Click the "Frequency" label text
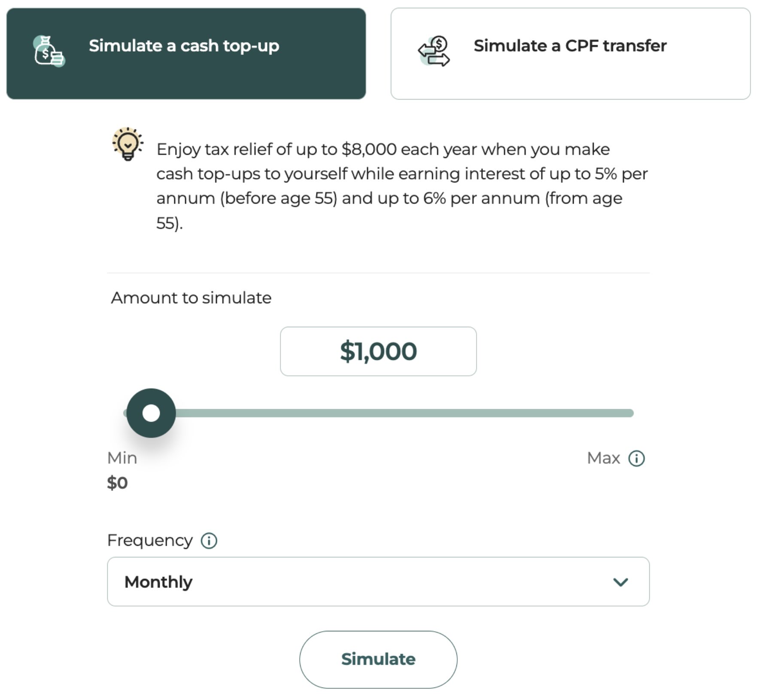The height and width of the screenshot is (700, 760). tap(150, 540)
